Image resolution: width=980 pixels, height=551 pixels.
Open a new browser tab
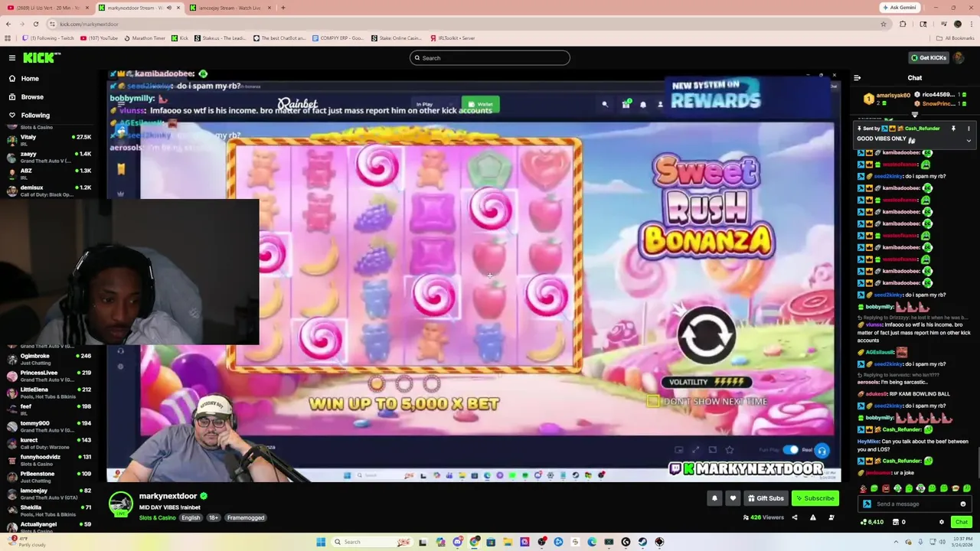[x=283, y=8]
